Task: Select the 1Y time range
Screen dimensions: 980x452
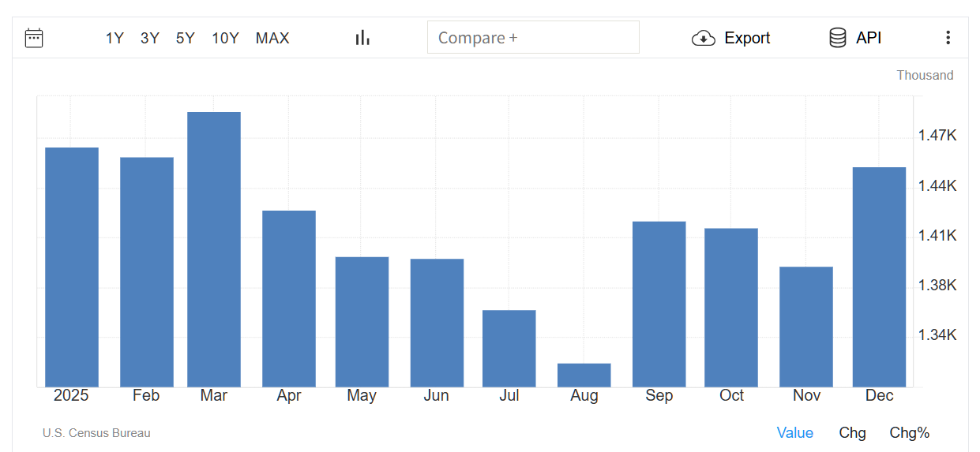Action: coord(115,38)
